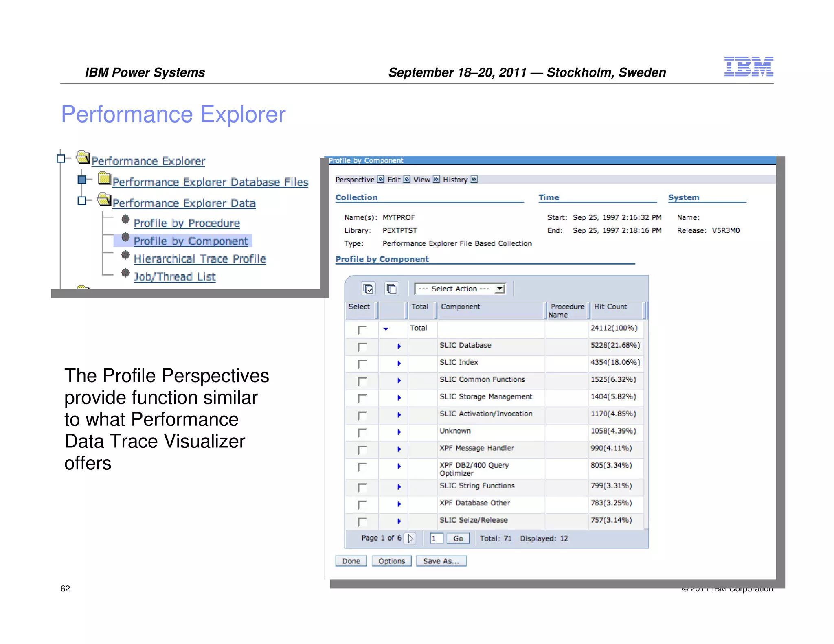834x644 pixels.
Task: Click the Component column header
Action: point(491,311)
